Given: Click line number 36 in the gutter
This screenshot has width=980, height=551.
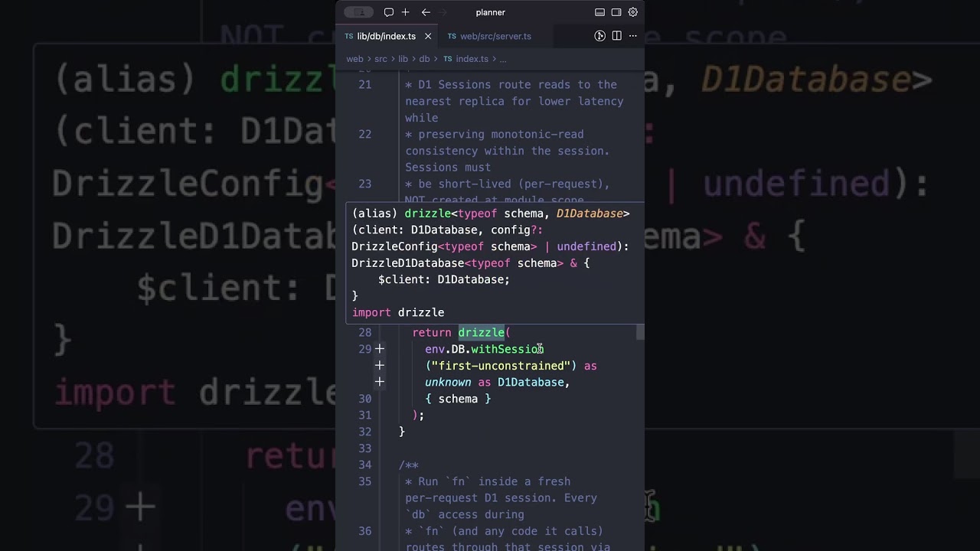Looking at the screenshot, I should point(365,531).
